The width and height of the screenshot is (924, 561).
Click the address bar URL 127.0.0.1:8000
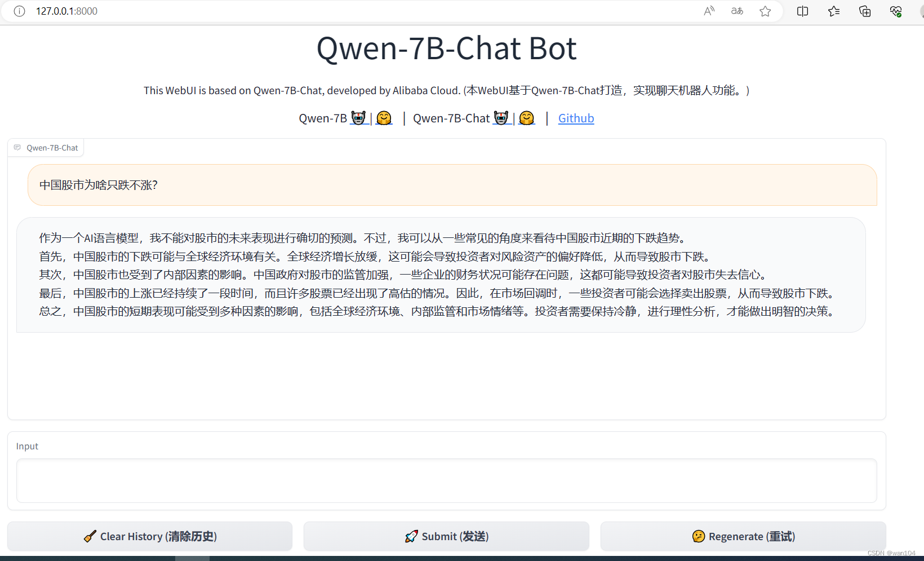pyautogui.click(x=66, y=11)
